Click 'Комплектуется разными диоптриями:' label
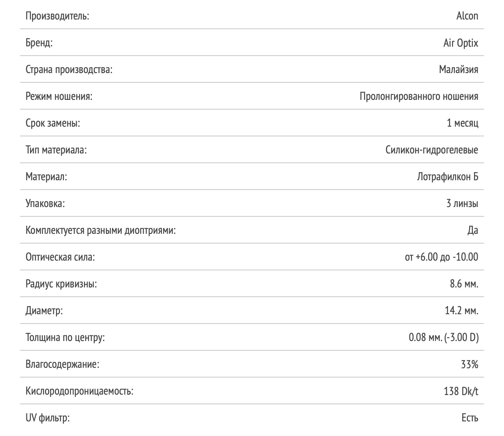504x436 pixels. [x=101, y=231]
